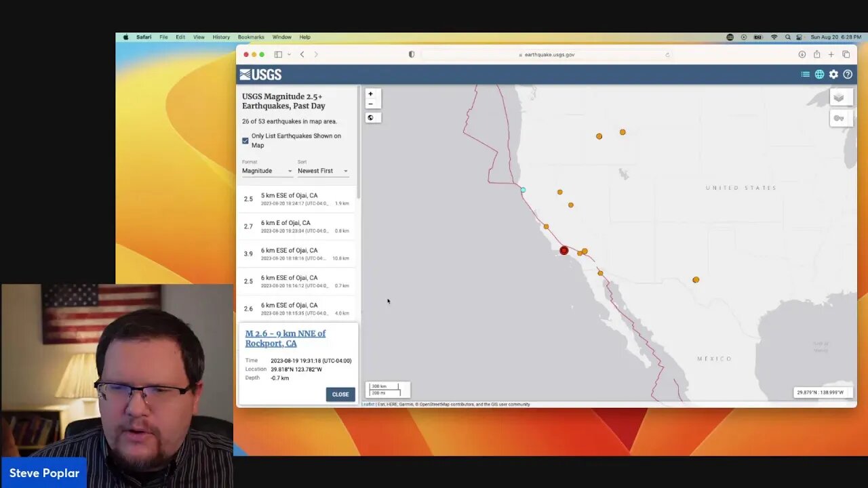Open Safari downloads icon
The width and height of the screenshot is (868, 488).
802,54
